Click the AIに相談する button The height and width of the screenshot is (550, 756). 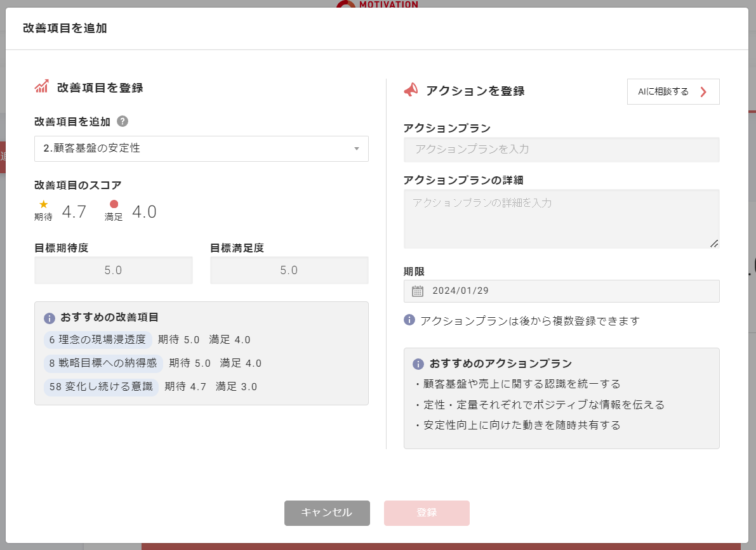(x=672, y=91)
